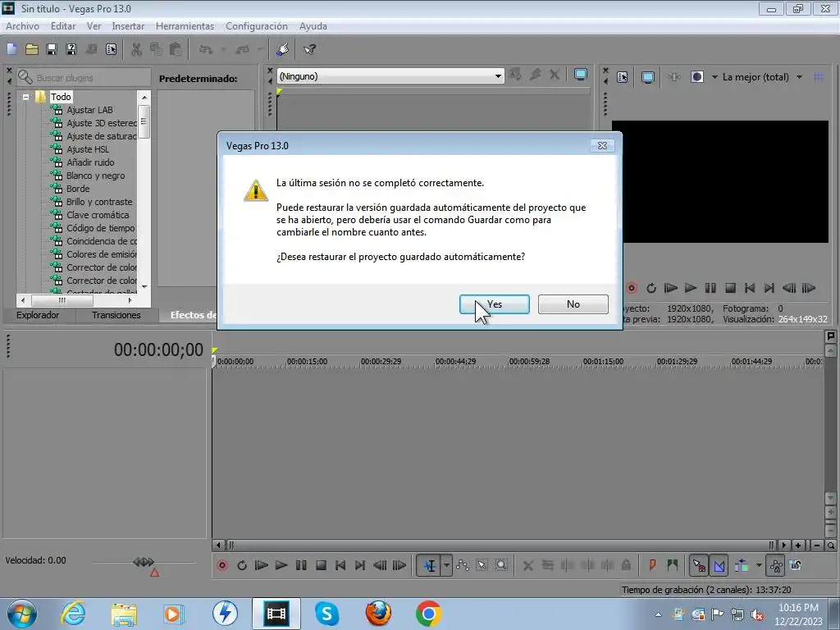Open the Archivo menu

pyautogui.click(x=22, y=26)
